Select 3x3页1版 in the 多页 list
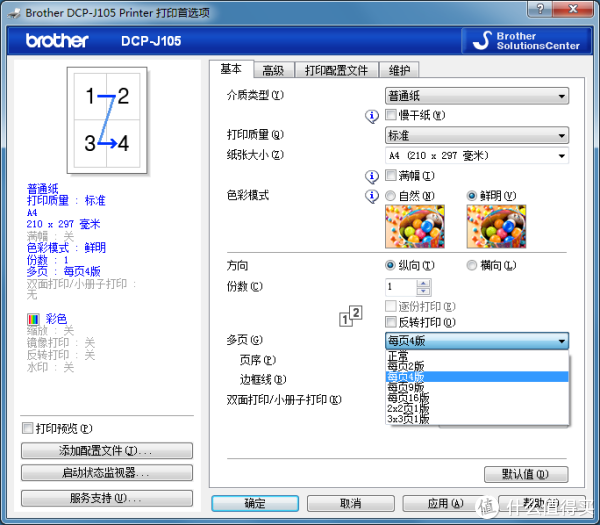Screen dimensions: 600x525 point(477,419)
